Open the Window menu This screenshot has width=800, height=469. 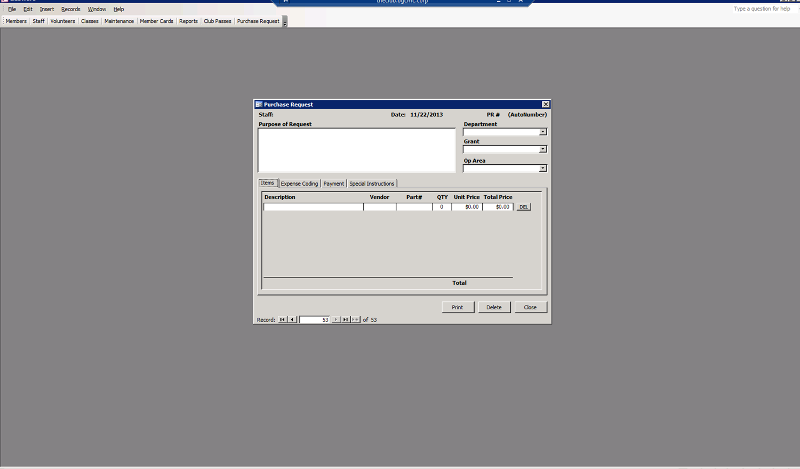(96, 9)
